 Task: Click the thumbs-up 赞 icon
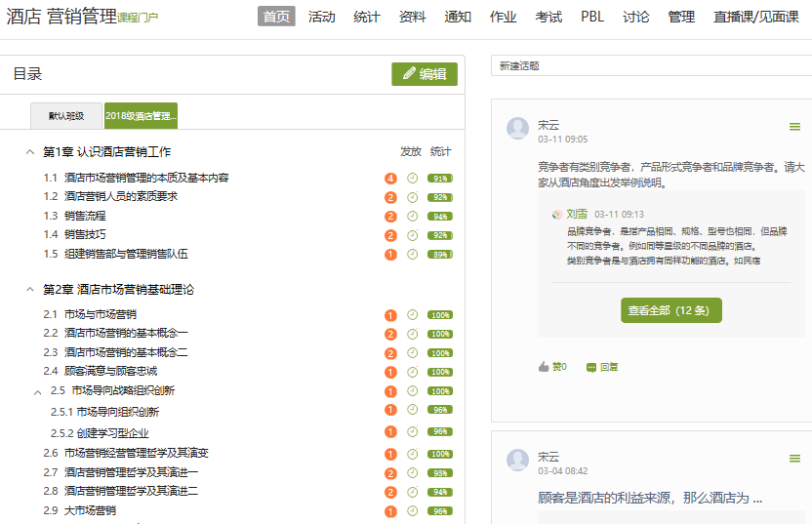coord(544,367)
